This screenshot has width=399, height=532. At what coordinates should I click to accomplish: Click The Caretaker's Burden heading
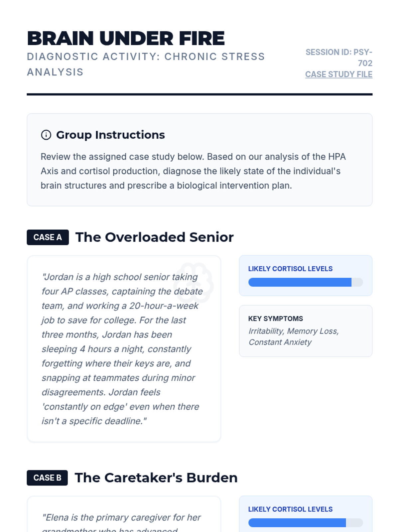[156, 478]
